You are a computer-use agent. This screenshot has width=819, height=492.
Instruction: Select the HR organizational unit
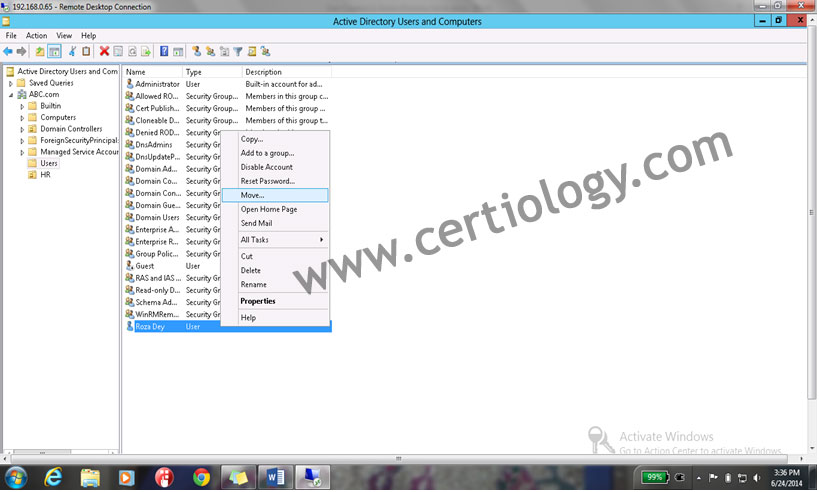[45, 175]
